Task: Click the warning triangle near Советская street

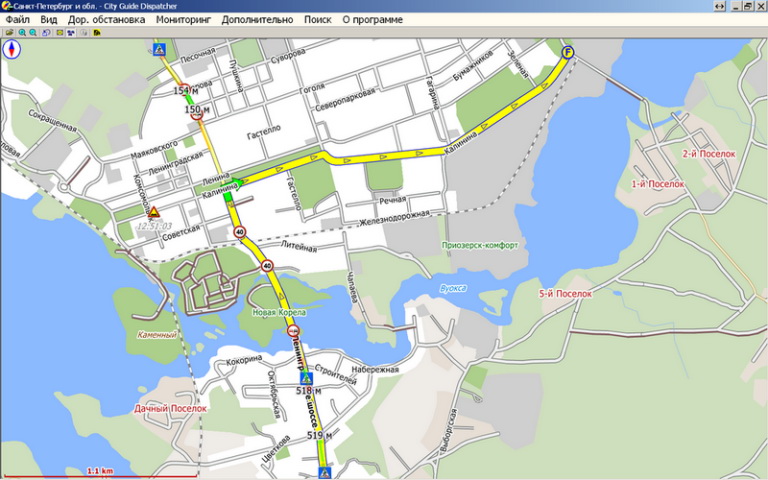Action: point(154,212)
